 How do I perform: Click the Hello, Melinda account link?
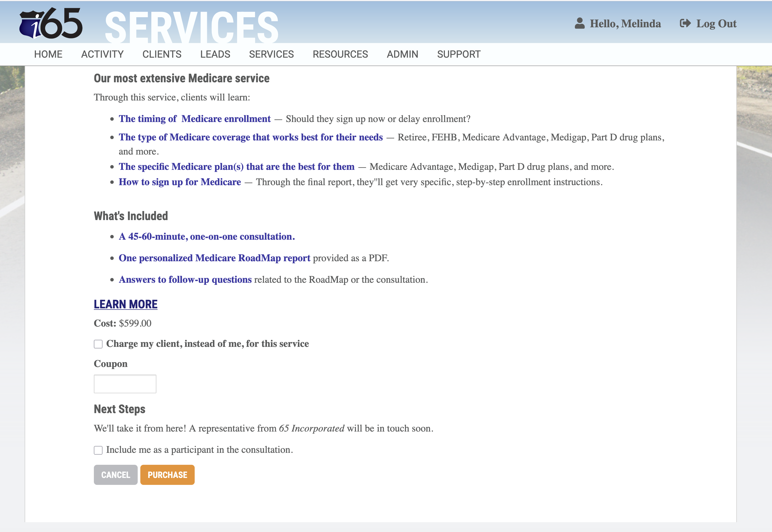[625, 24]
